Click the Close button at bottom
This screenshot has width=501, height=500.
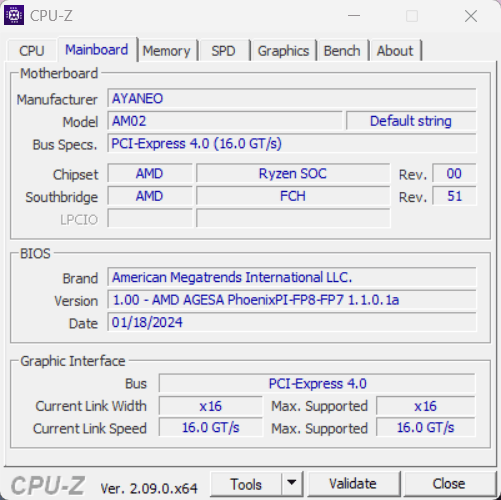tap(449, 484)
